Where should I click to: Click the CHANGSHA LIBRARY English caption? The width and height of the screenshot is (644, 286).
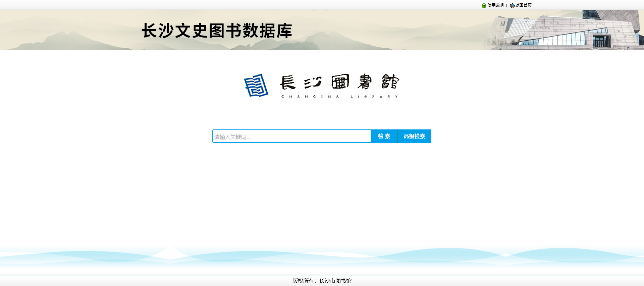click(339, 97)
